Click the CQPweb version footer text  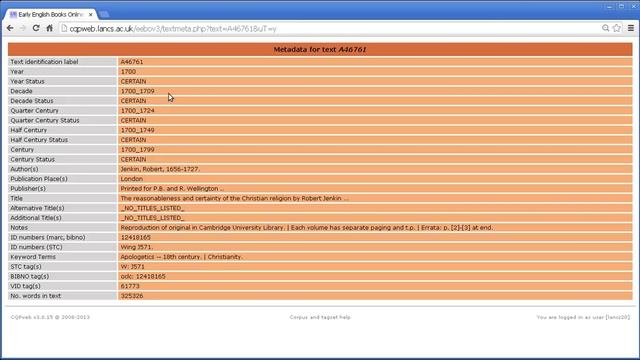tap(50, 317)
